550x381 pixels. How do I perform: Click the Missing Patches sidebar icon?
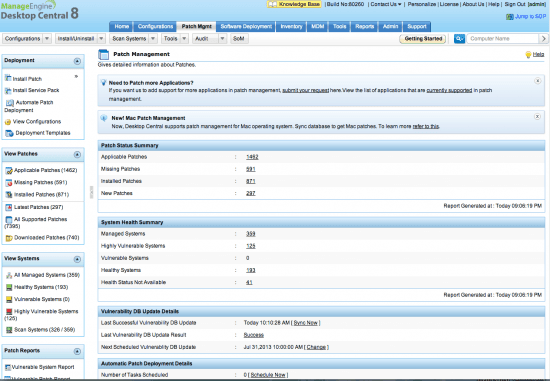(x=9, y=183)
